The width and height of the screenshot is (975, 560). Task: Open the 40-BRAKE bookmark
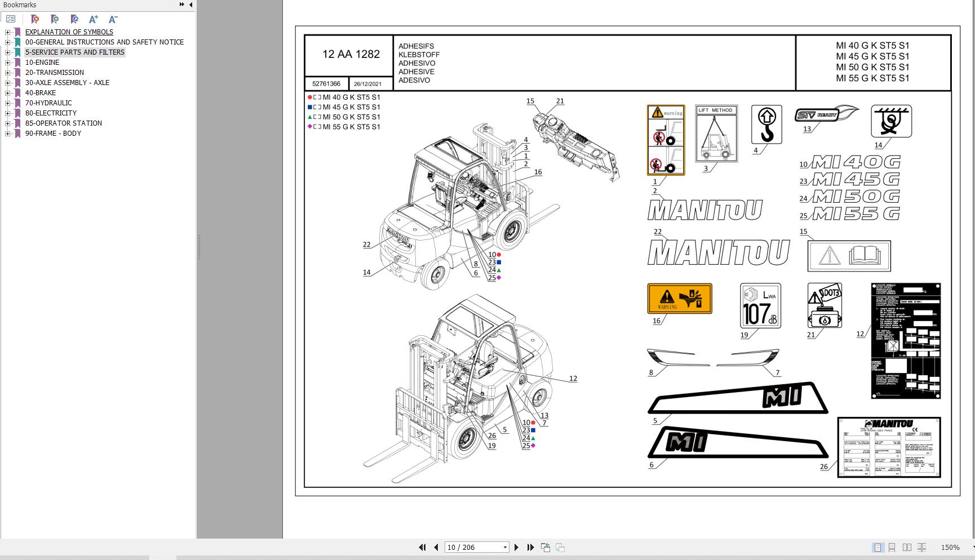40,93
